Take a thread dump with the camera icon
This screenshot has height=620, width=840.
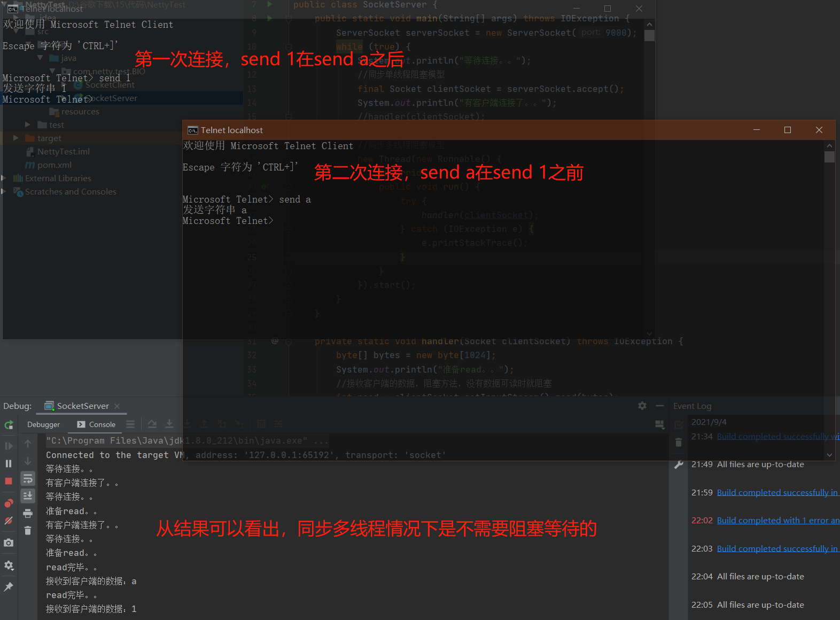coord(9,542)
